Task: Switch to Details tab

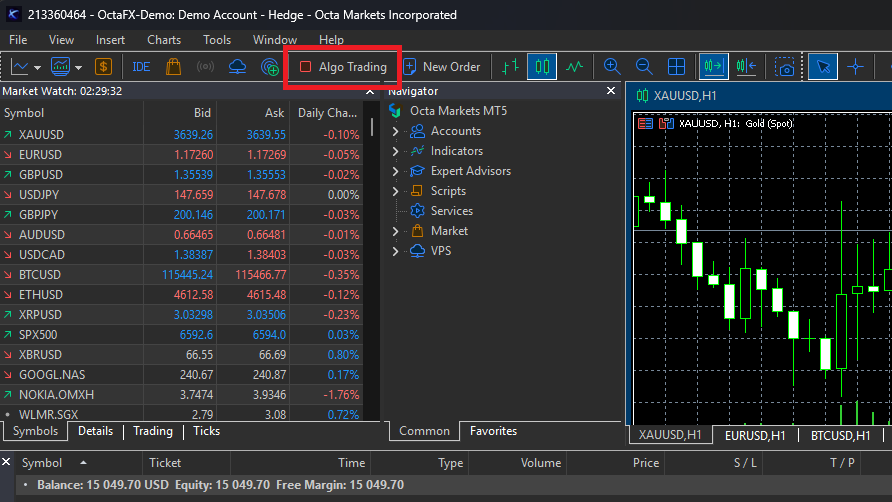Action: tap(96, 431)
